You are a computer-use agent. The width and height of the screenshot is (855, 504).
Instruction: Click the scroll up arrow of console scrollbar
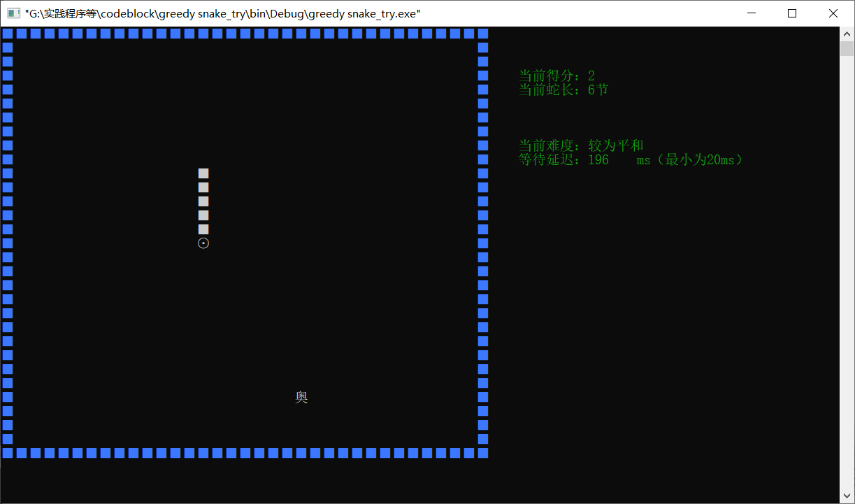point(847,34)
